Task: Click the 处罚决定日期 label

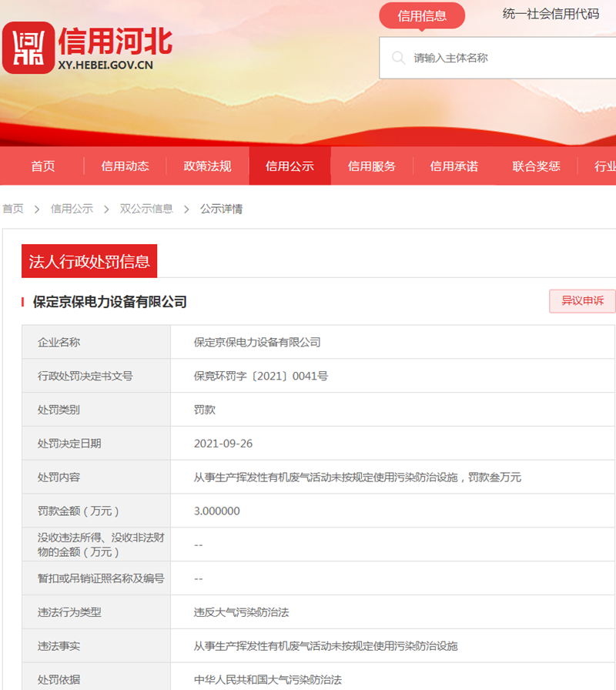Action: pos(69,443)
